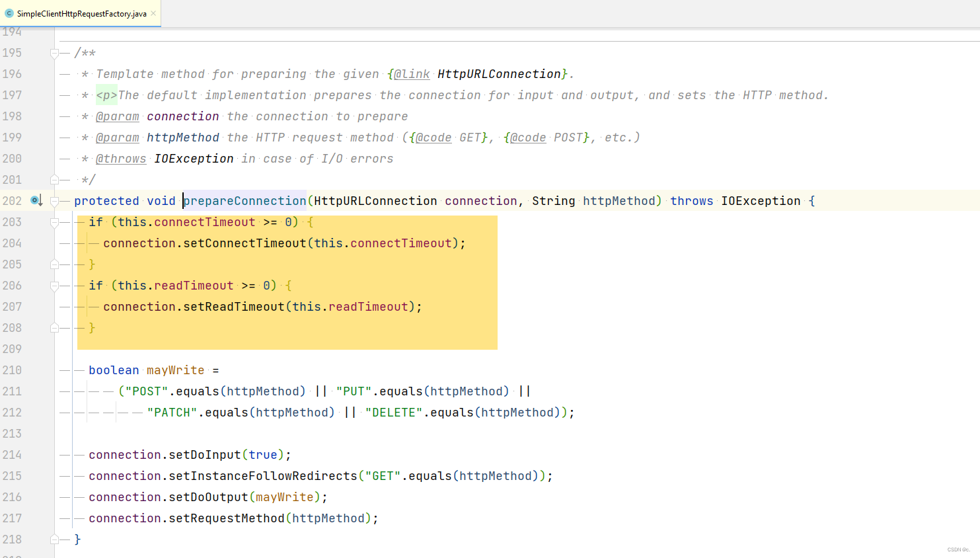Click the "DELETE" string literal on line 212
This screenshot has height=558, width=980.
tap(394, 413)
